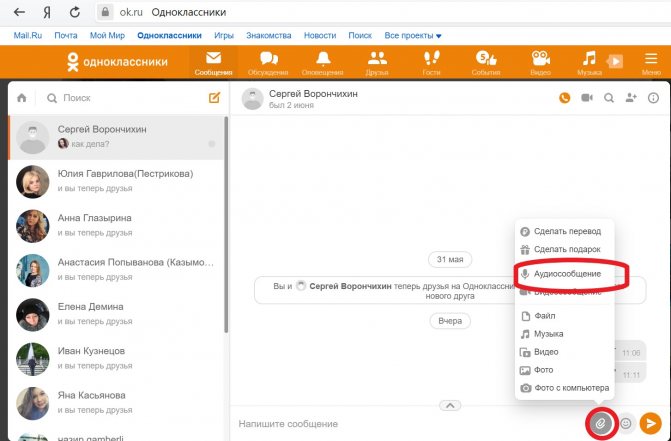Open chat with Елена Демина

click(x=116, y=314)
